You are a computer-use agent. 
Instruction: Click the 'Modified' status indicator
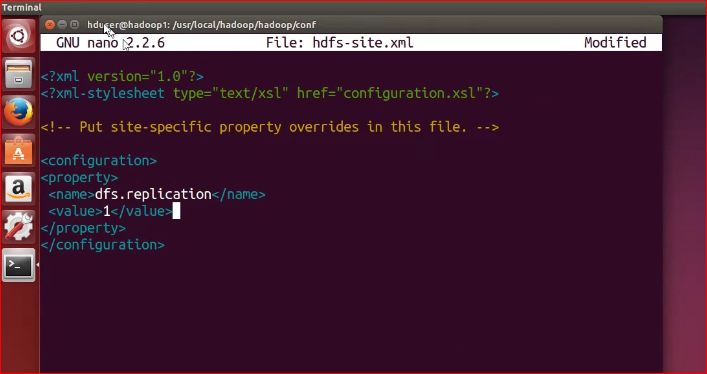point(615,43)
